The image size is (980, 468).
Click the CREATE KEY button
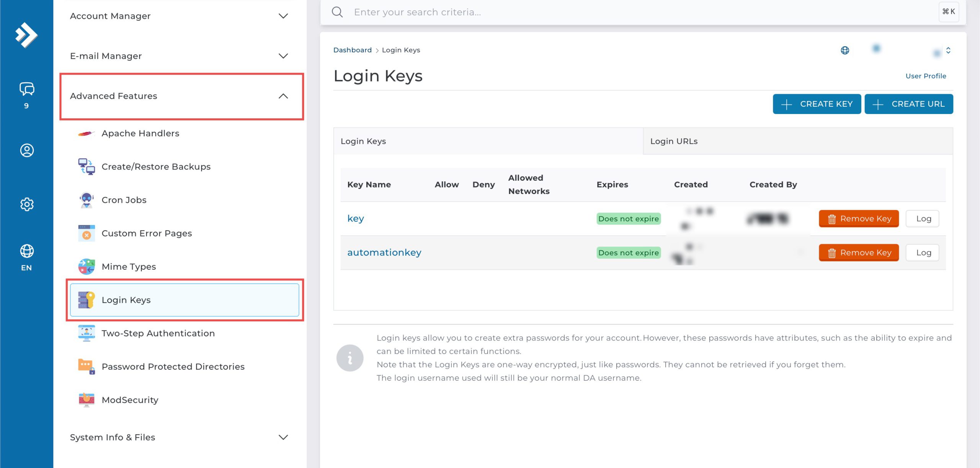coord(817,104)
